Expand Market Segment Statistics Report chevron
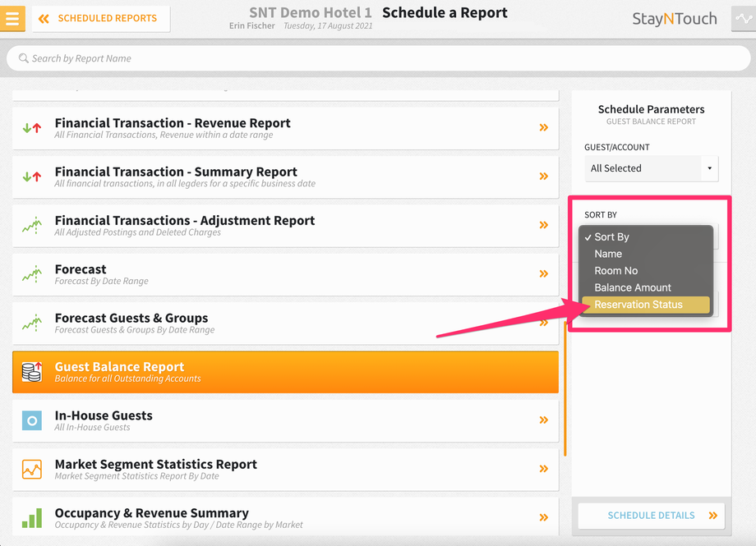Image resolution: width=756 pixels, height=546 pixels. (x=544, y=469)
